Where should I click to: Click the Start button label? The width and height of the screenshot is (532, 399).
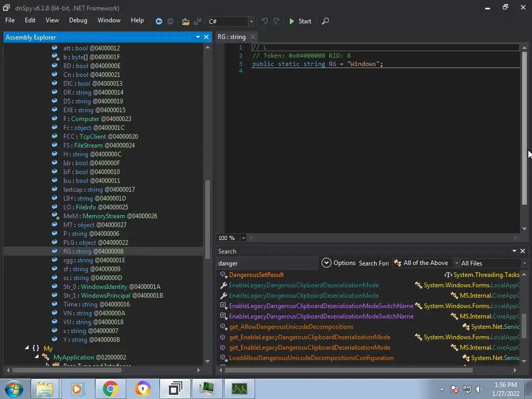tap(304, 21)
